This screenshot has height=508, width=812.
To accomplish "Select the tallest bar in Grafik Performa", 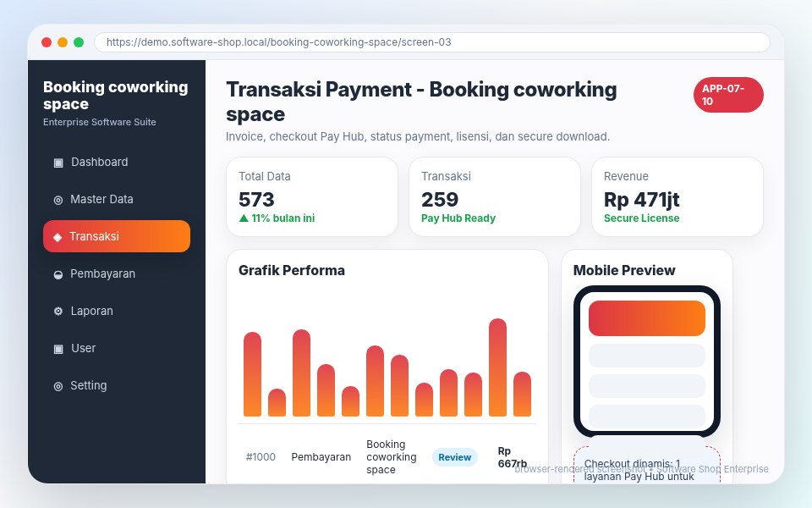I will (x=497, y=367).
